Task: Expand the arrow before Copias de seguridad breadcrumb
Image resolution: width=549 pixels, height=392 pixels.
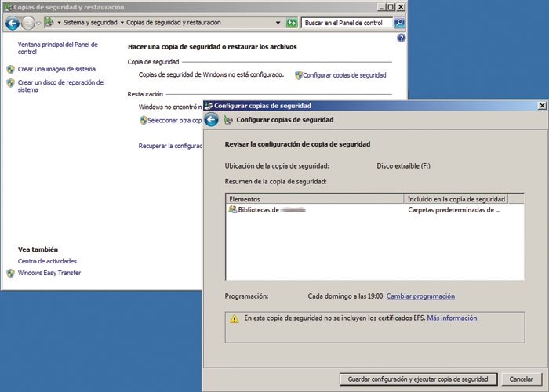Action: point(122,23)
